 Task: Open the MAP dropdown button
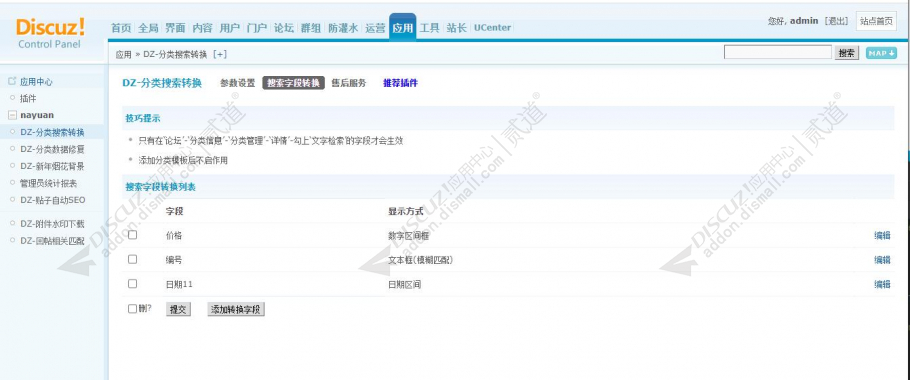(881, 53)
